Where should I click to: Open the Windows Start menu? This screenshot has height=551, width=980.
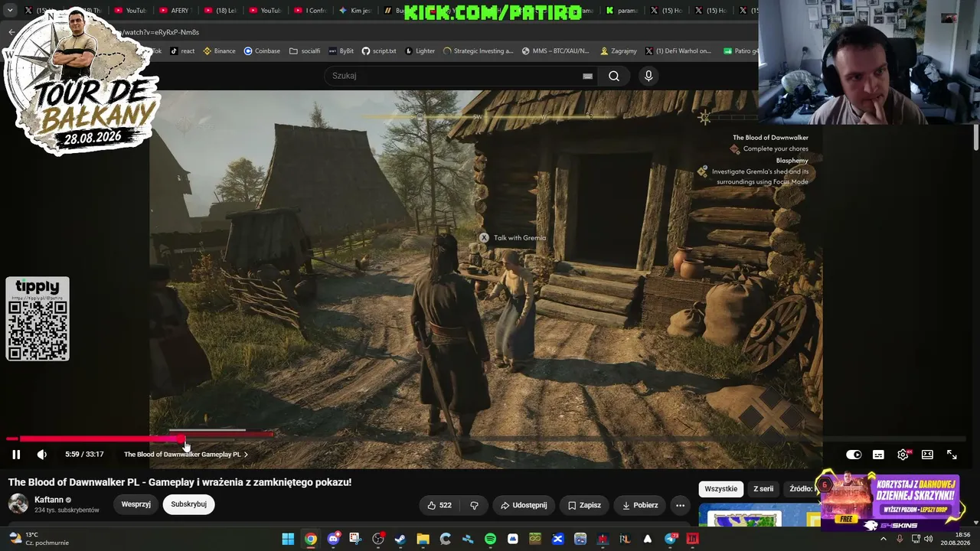[288, 539]
